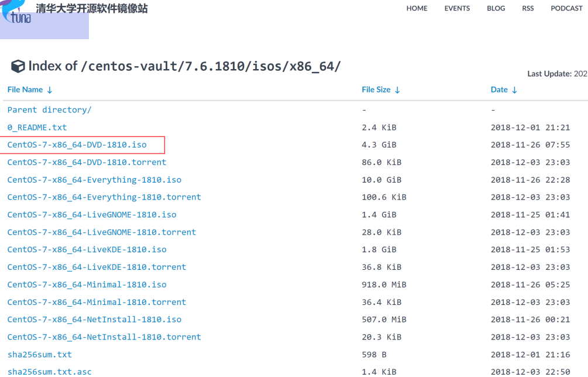
Task: Sort listing by Date column
Action: (500, 90)
